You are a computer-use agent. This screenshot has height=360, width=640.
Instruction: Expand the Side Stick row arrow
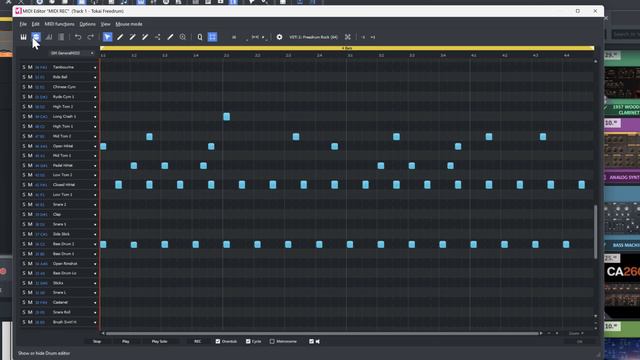(95, 234)
